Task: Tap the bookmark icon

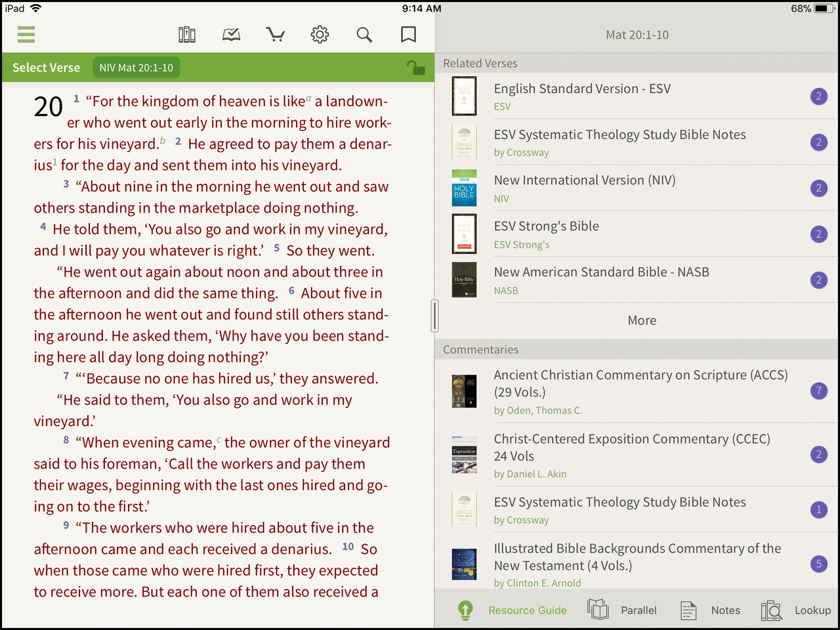Action: point(408,34)
